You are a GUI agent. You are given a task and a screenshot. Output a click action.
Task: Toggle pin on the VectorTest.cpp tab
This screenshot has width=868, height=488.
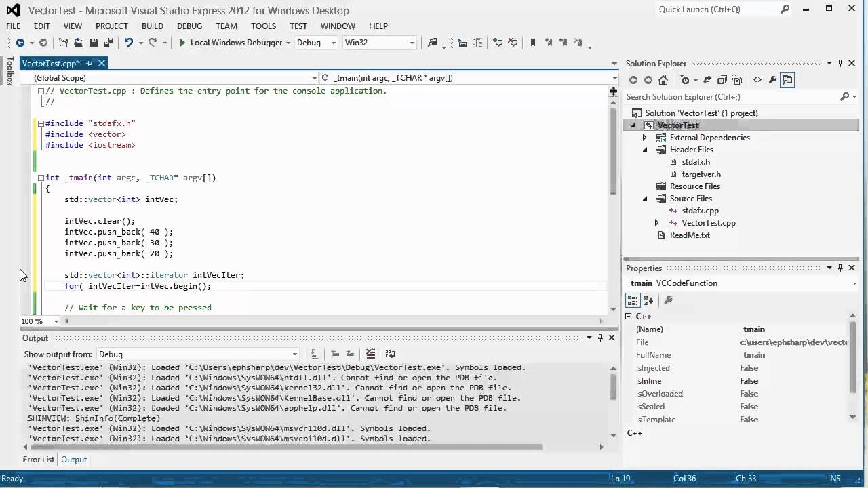89,63
